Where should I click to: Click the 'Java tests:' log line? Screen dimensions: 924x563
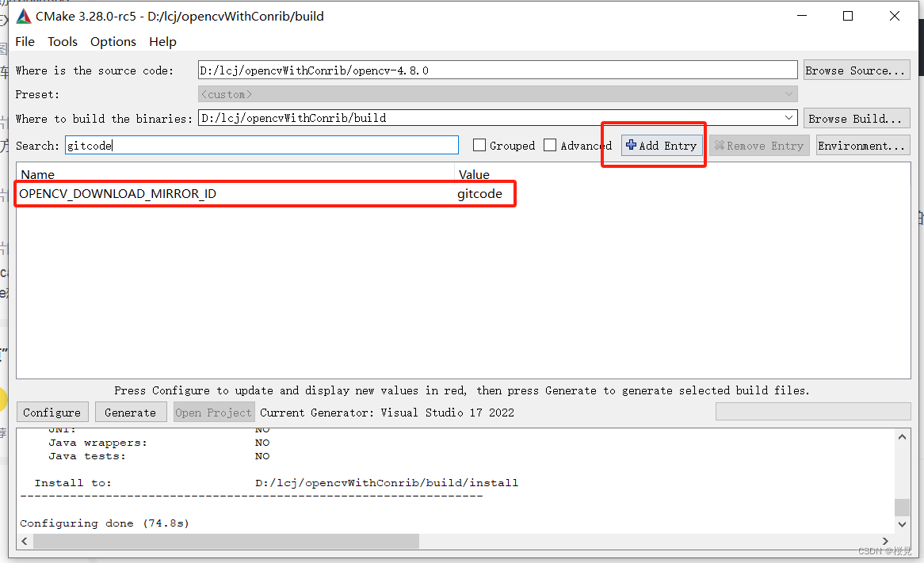[x=159, y=456]
